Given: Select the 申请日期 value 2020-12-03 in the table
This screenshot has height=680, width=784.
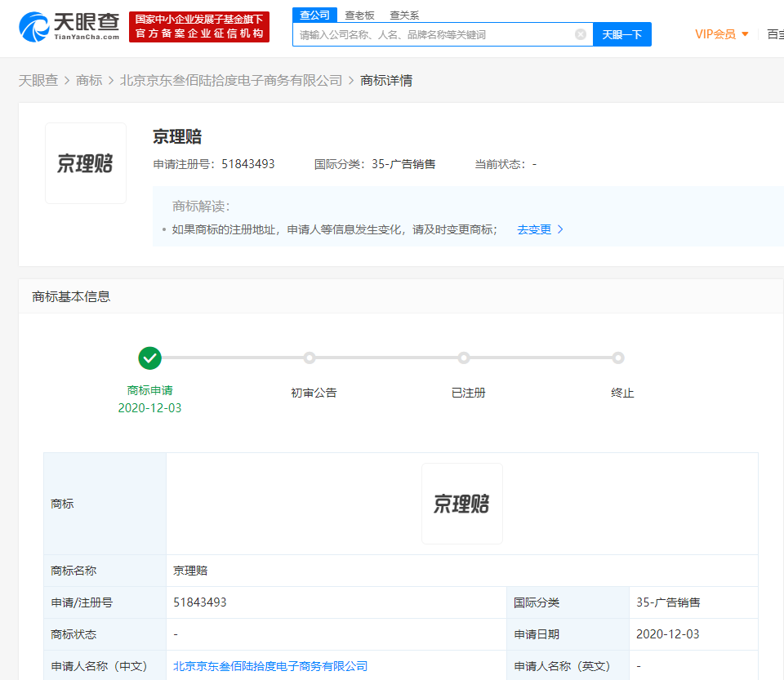Looking at the screenshot, I should 667,634.
